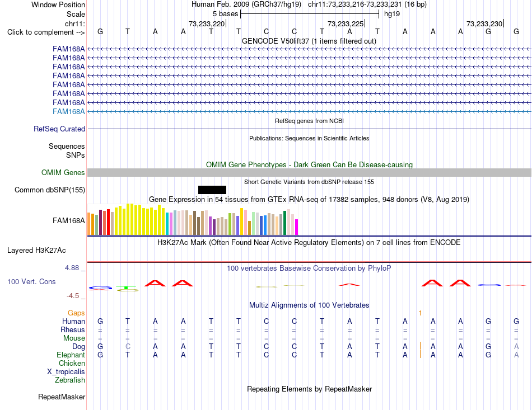Image resolution: width=532 pixels, height=410 pixels.
Task: Click the orange Gaps label
Action: (76, 313)
